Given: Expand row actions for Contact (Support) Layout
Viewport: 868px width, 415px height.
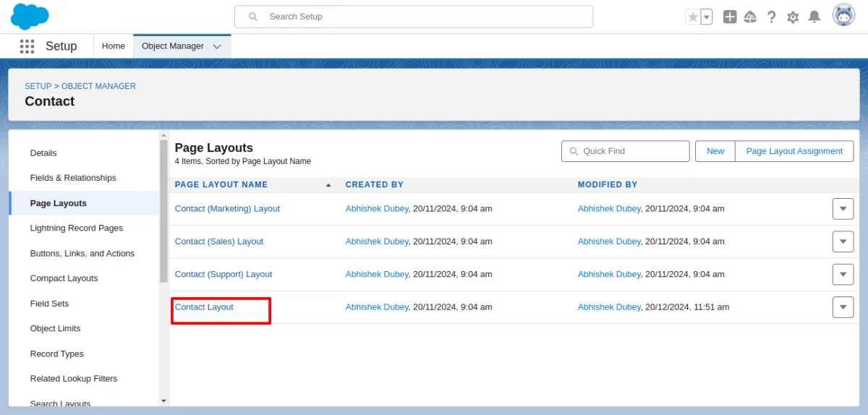Looking at the screenshot, I should click(843, 275).
